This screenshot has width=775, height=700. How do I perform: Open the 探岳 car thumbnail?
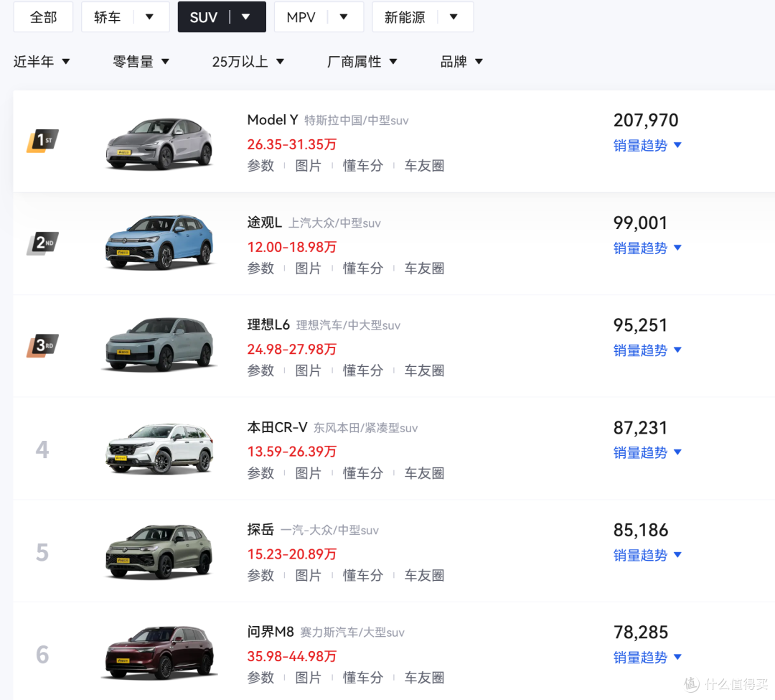[x=159, y=551]
